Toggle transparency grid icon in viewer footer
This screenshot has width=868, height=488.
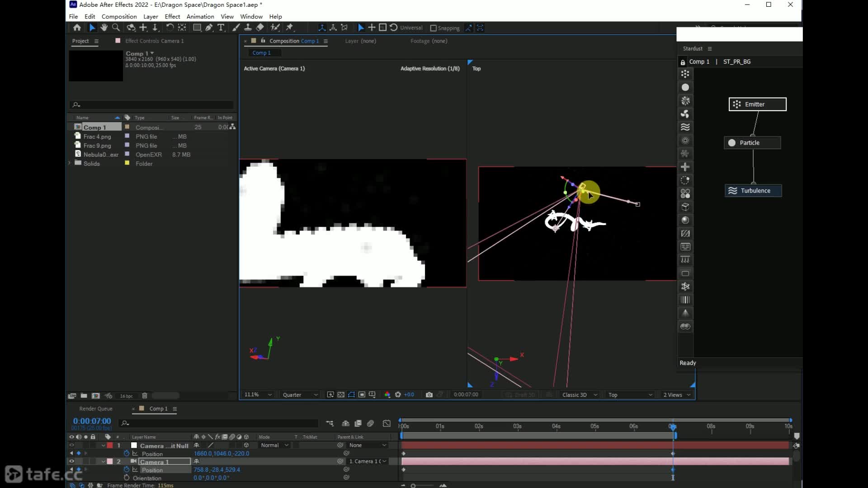tap(341, 395)
